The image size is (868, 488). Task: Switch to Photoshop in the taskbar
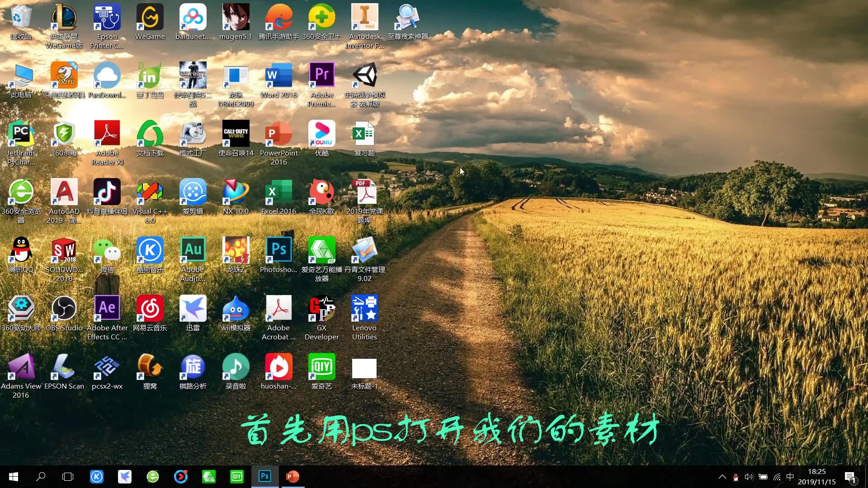[265, 477]
